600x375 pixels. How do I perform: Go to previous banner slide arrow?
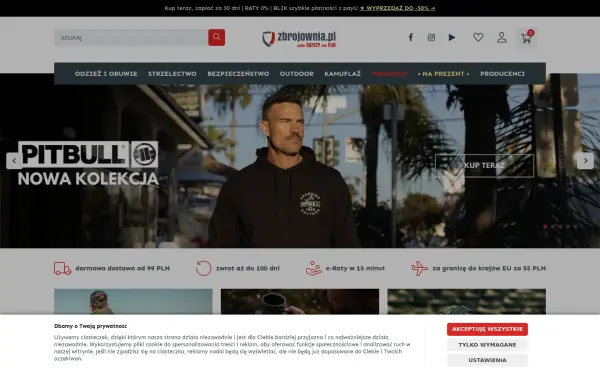14,161
